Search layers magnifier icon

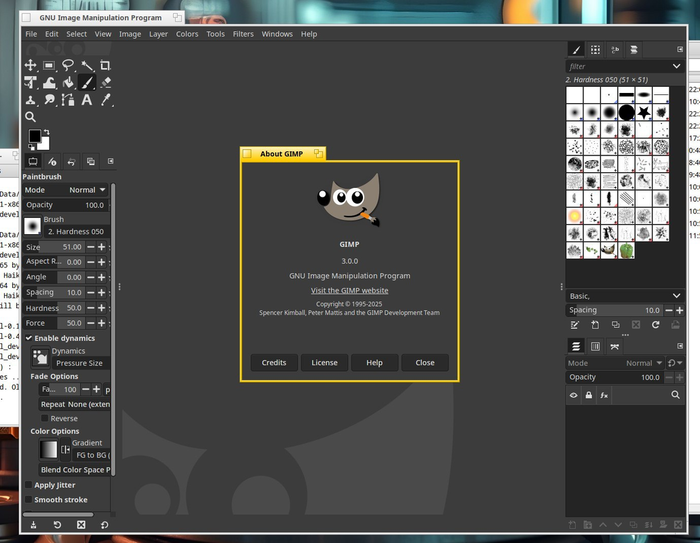[675, 395]
